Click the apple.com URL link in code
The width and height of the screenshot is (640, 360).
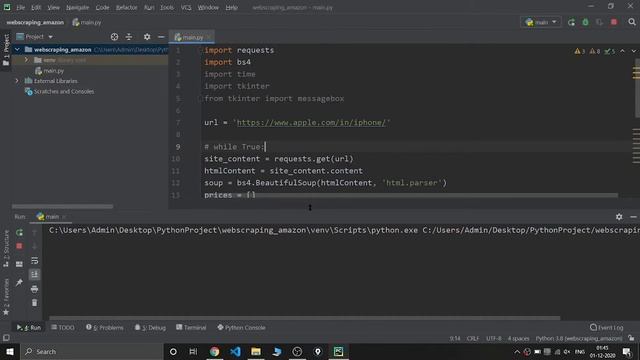(311, 122)
